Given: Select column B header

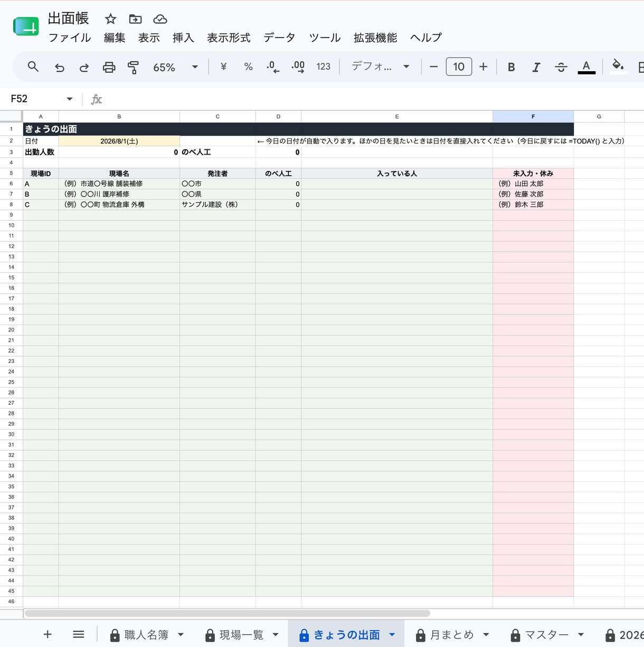Looking at the screenshot, I should click(x=119, y=117).
